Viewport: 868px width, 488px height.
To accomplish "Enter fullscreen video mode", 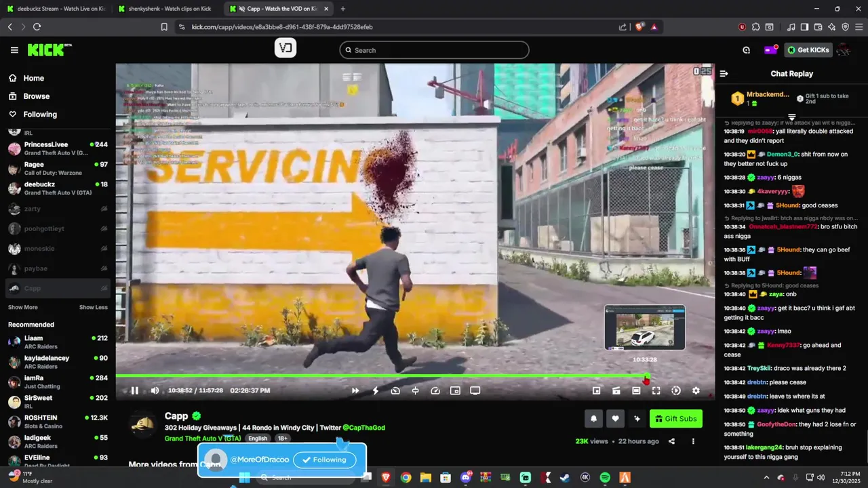I will point(656,390).
